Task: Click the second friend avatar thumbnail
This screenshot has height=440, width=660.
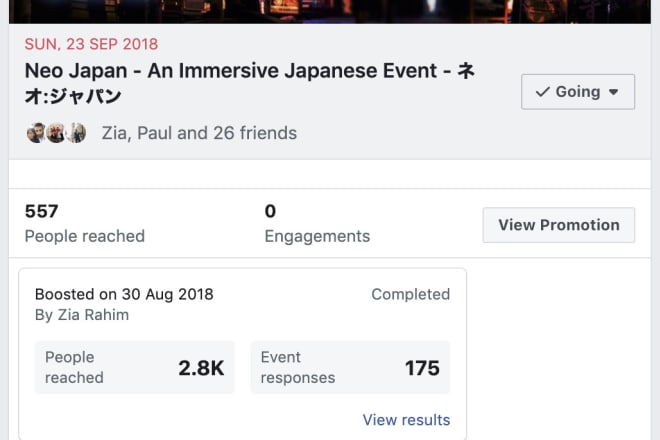Action: pos(56,133)
